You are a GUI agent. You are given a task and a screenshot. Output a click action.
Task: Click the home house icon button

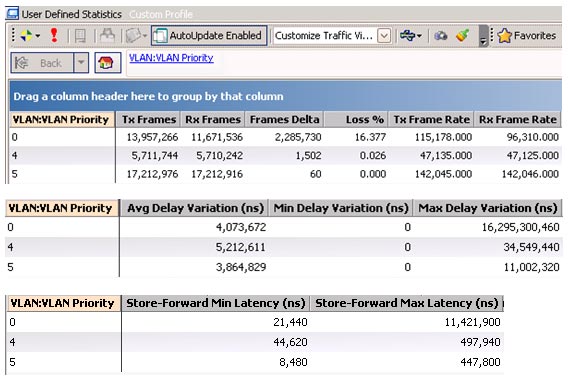(108, 63)
